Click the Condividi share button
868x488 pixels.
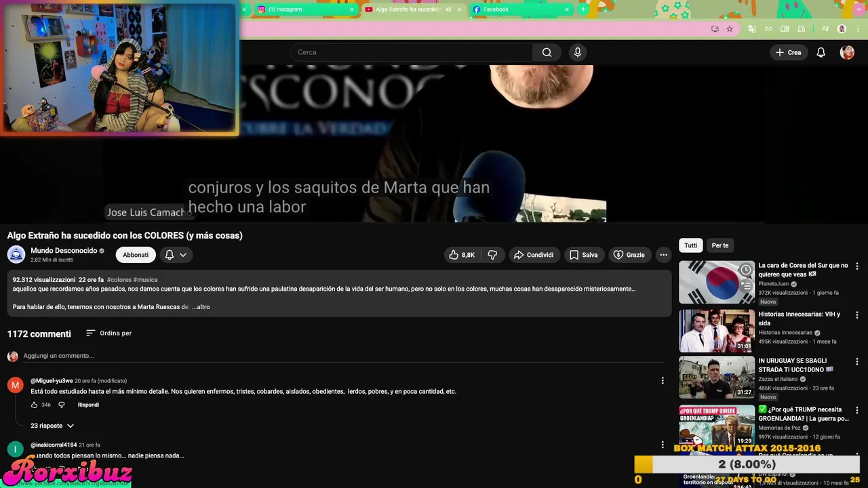tap(533, 255)
